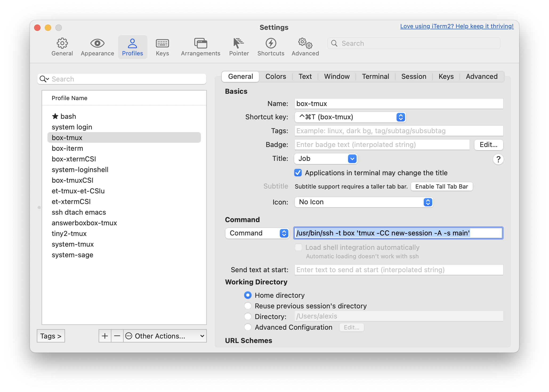Screen dimensions: 549x392
Task: Open Keys settings keyboard icon
Action: point(162,43)
